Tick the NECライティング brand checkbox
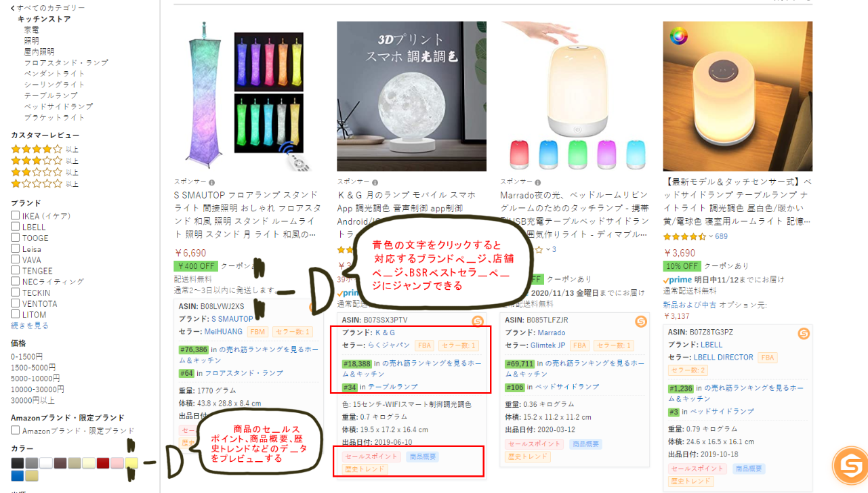The height and width of the screenshot is (493, 868). click(15, 282)
